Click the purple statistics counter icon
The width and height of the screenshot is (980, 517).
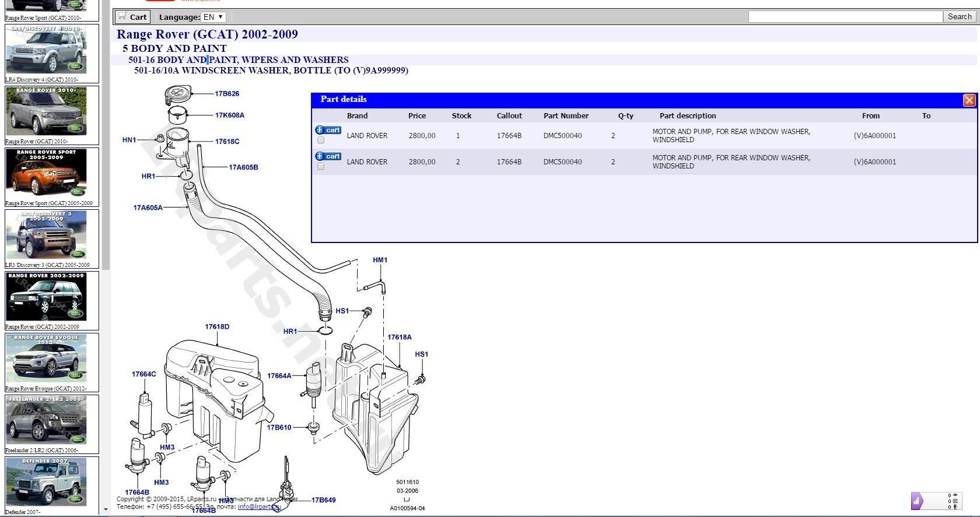point(917,501)
